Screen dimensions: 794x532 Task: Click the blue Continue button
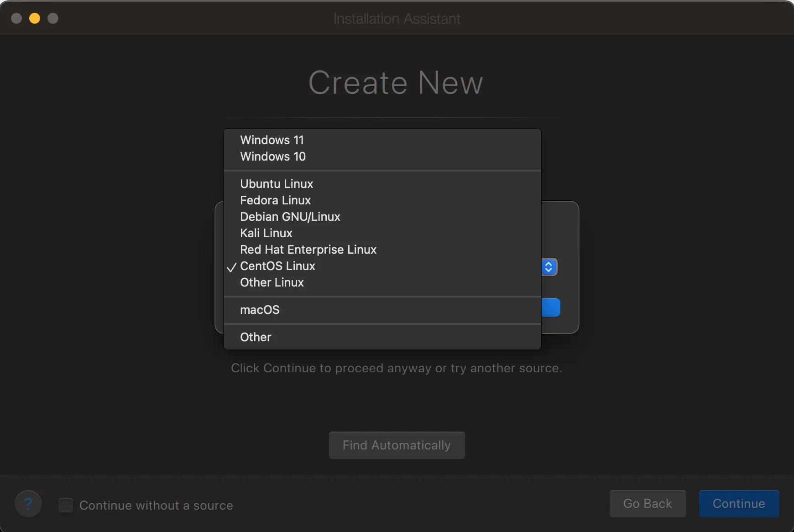pos(739,504)
